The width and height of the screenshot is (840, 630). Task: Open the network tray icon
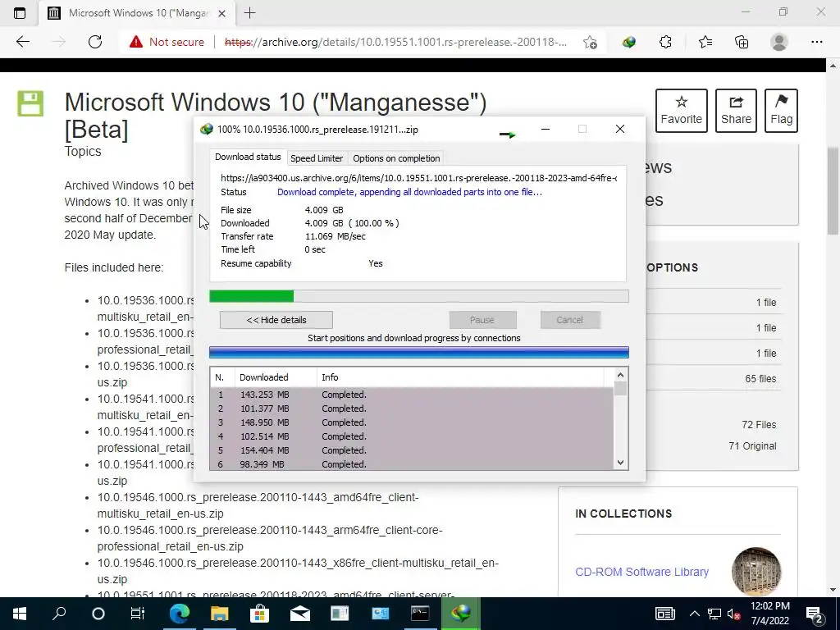pyautogui.click(x=714, y=614)
